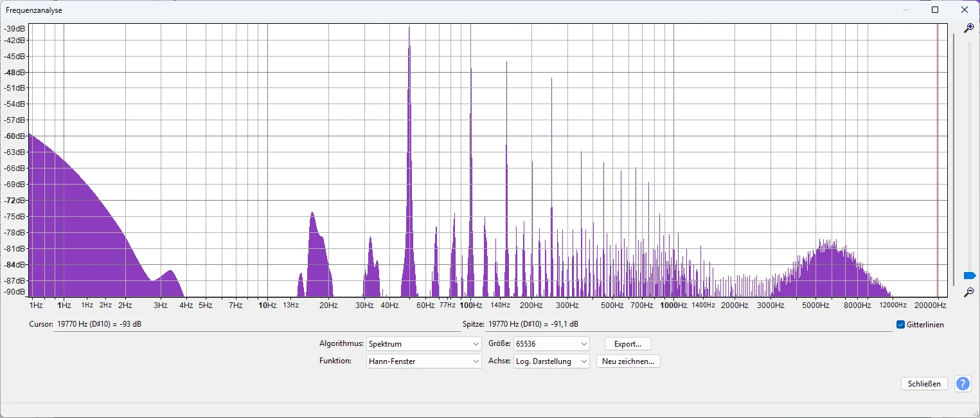Click the 40Hz frequency axis label
The image size is (980, 418).
pos(389,305)
